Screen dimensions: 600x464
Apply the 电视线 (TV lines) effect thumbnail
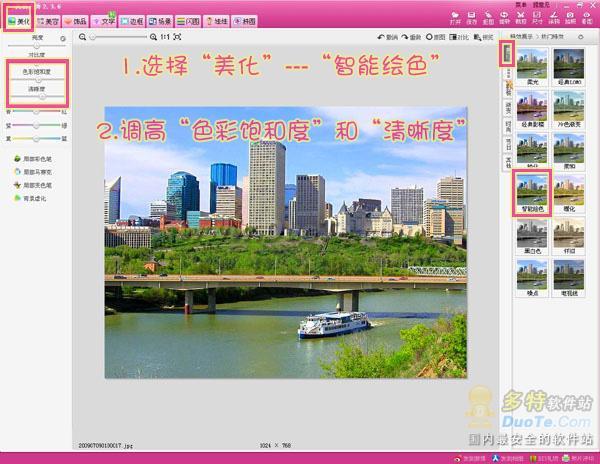(569, 278)
